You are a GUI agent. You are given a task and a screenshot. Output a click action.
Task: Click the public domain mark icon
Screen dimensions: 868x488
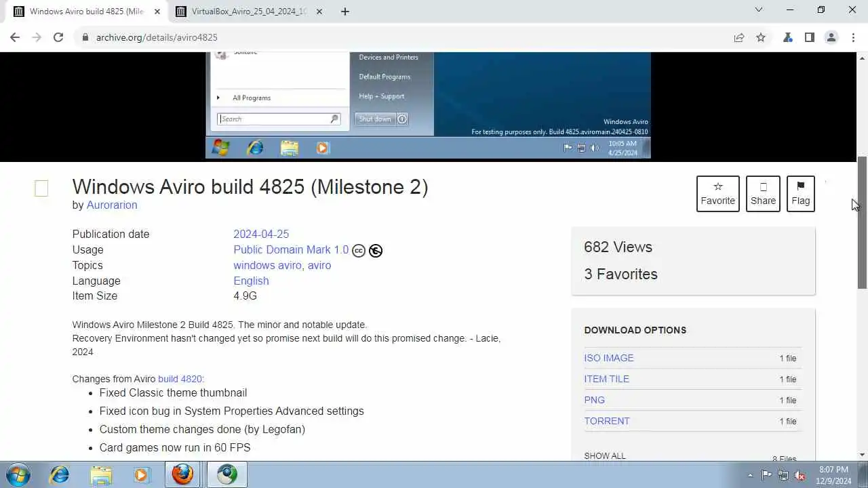(376, 251)
